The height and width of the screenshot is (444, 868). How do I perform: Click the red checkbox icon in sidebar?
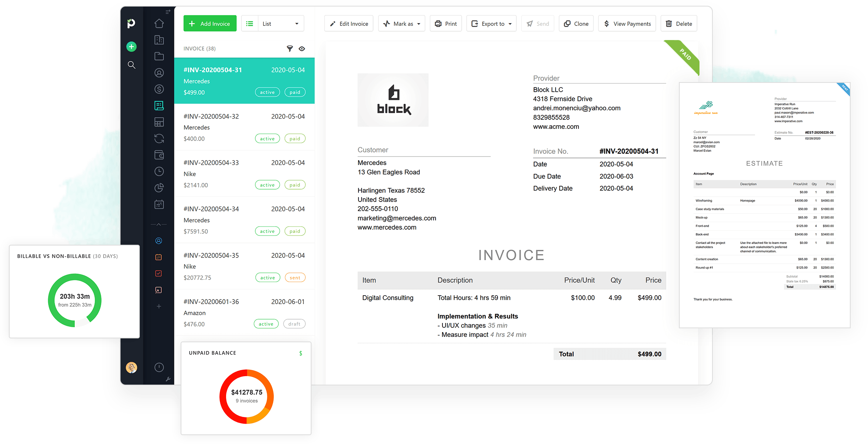[158, 274]
